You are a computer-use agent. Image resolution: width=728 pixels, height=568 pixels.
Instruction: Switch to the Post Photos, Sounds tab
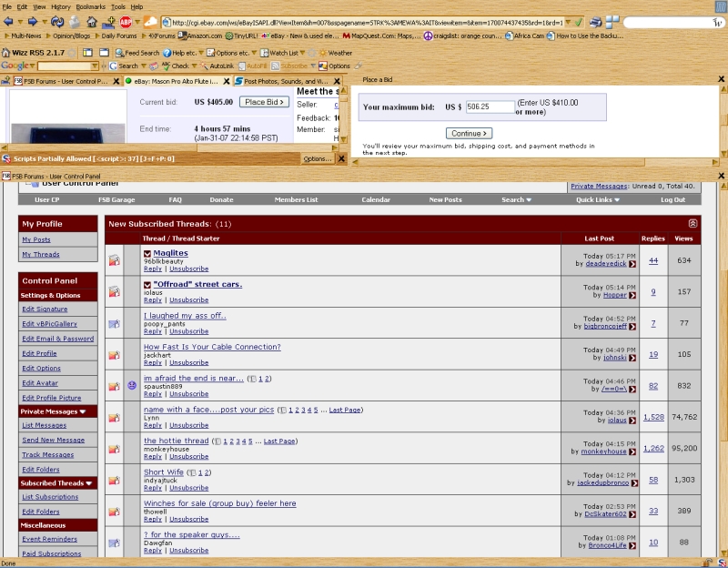click(286, 81)
